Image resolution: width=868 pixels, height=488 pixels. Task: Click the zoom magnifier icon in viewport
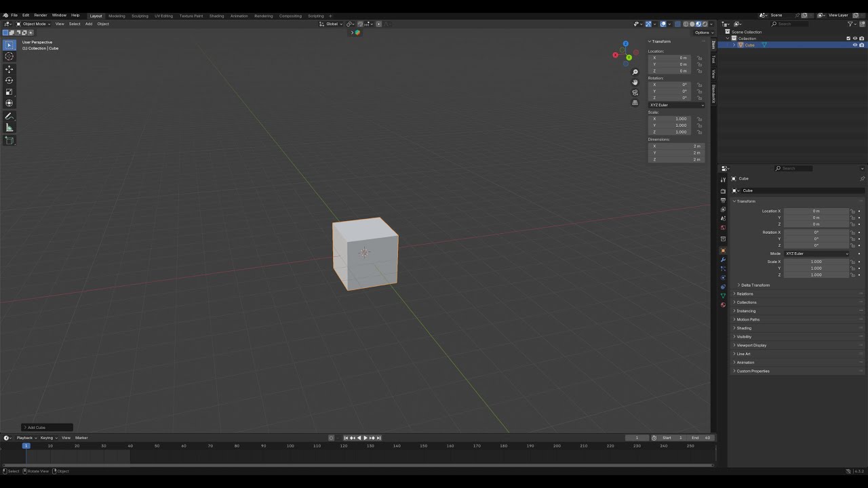tap(635, 72)
